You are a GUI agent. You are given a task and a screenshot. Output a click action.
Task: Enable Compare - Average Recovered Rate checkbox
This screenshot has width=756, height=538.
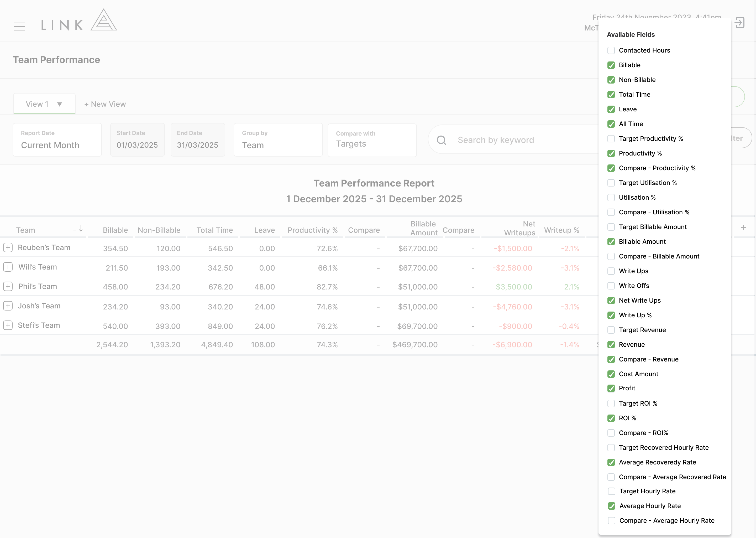[611, 477]
